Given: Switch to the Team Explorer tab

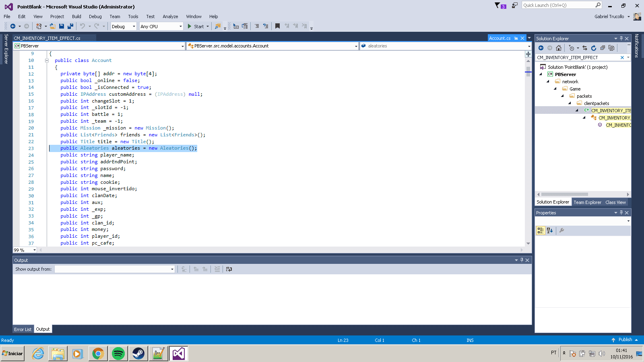Looking at the screenshot, I should coord(587,202).
